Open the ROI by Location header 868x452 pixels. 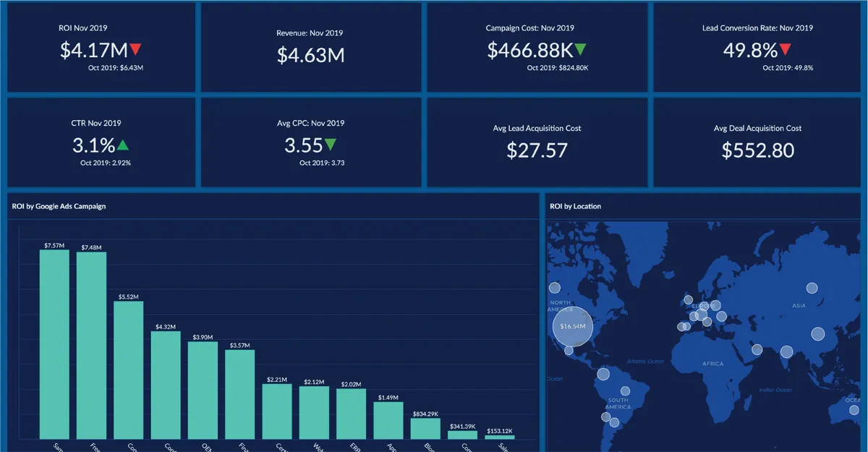576,206
